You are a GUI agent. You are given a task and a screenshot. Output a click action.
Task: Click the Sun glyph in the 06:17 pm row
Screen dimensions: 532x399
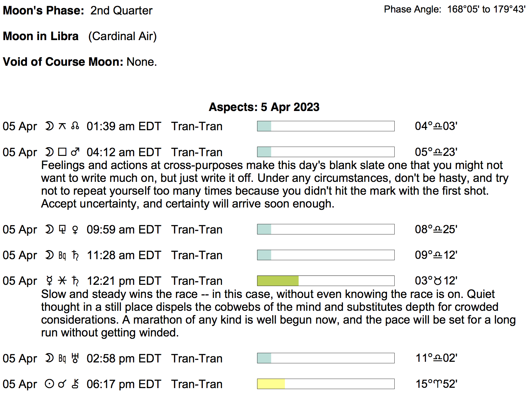[49, 384]
